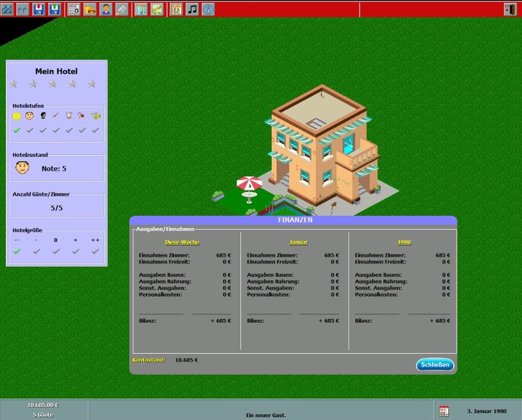The image size is (522, 420).
Task: Select the '++' Hotelgröße option
Action: point(95,251)
